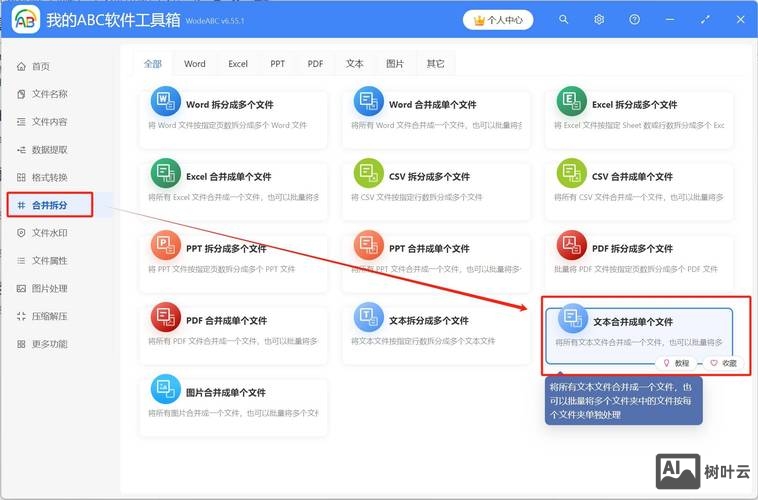This screenshot has width=758, height=500.
Task: Open the 更多功能 sidebar entry
Action: pos(50,344)
